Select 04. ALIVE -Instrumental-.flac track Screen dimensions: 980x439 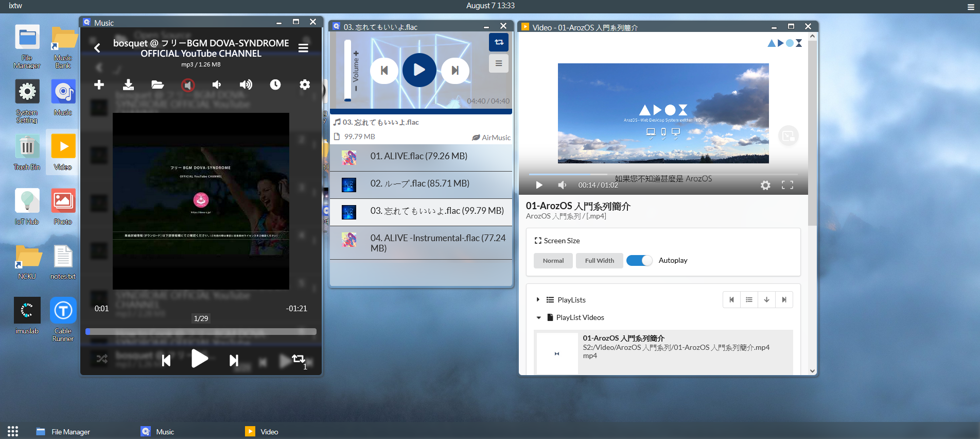[420, 243]
